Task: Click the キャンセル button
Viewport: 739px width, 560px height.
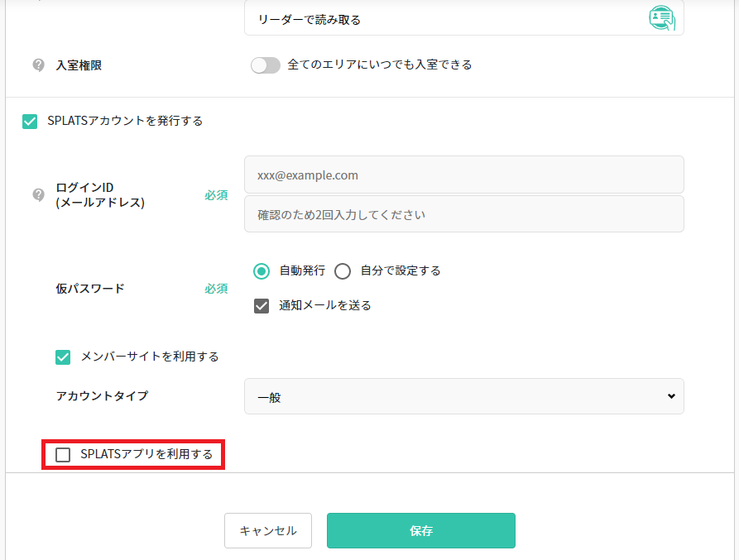Action: pos(267,531)
